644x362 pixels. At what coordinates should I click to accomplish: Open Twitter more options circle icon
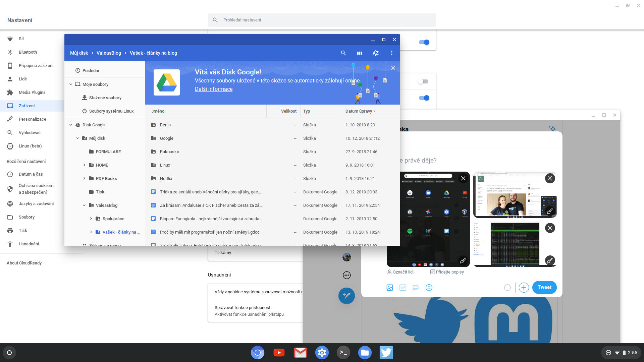(x=347, y=275)
